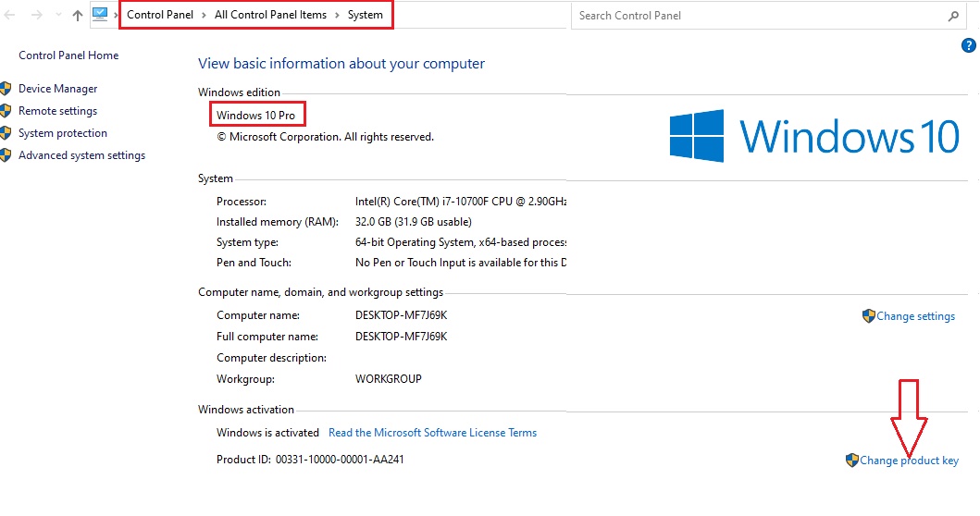Open Device Manager link
The width and height of the screenshot is (980, 516).
pyautogui.click(x=58, y=89)
